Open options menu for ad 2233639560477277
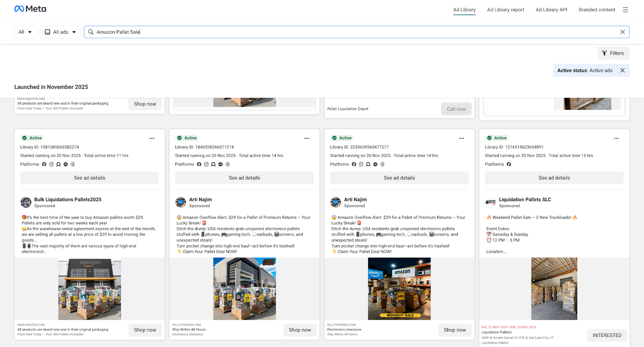 pyautogui.click(x=462, y=138)
